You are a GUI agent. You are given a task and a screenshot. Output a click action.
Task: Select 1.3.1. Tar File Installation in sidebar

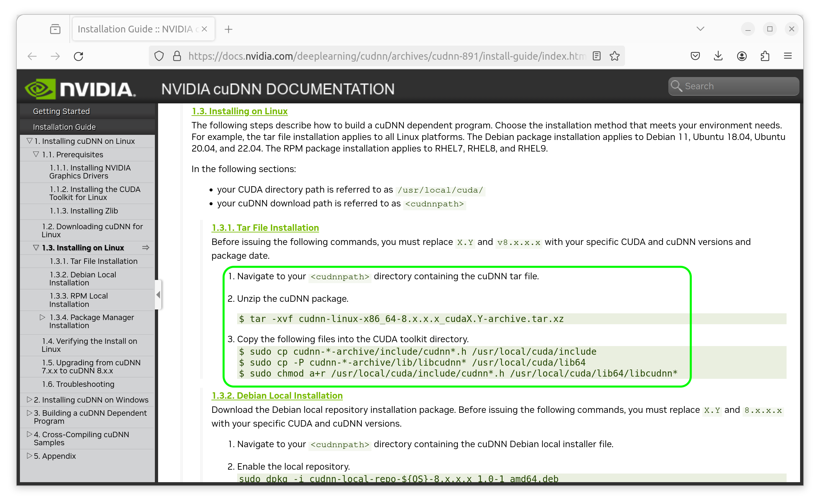[94, 261]
